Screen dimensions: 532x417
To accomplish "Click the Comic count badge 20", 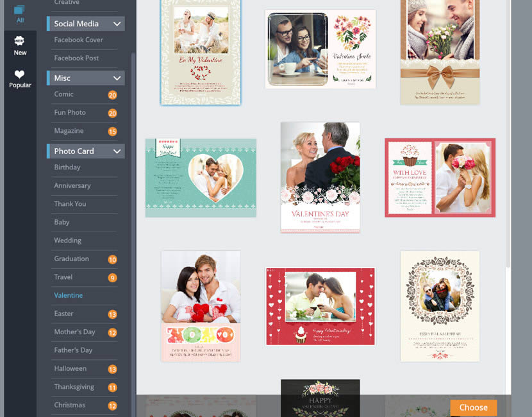I will point(113,95).
